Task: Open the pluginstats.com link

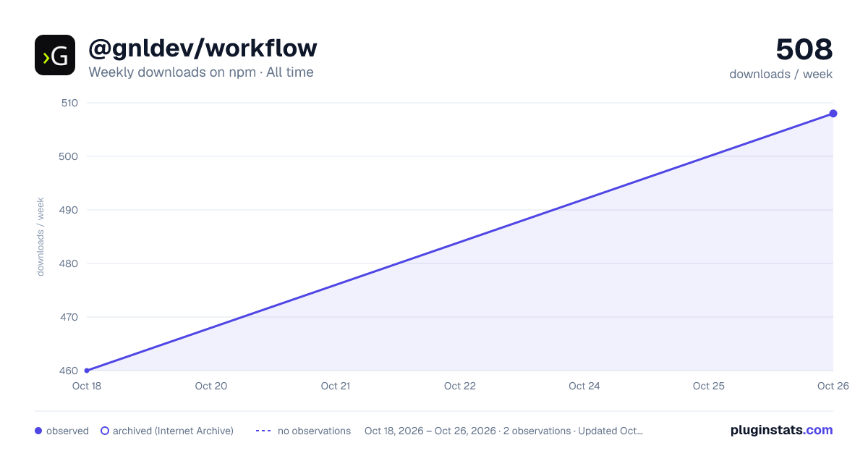Action: pyautogui.click(x=782, y=430)
